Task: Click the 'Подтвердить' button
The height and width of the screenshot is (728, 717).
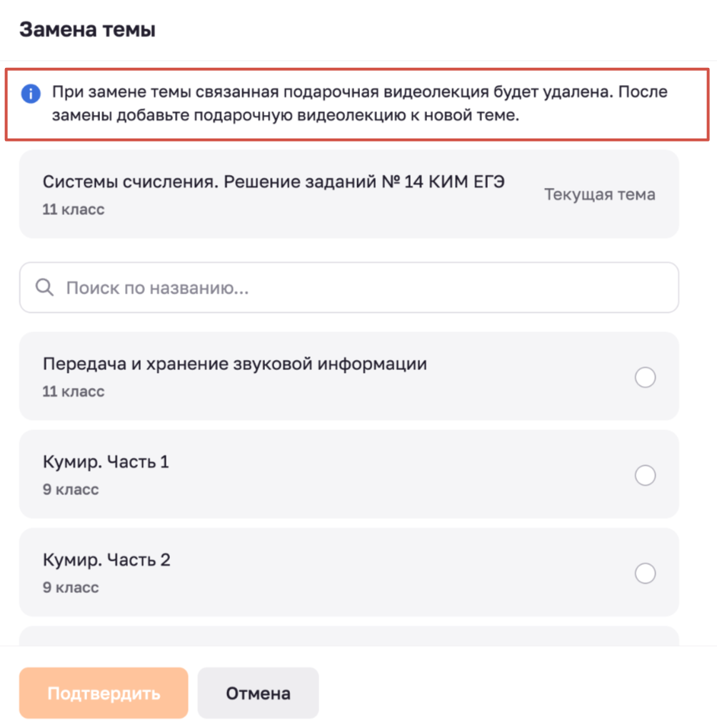Action: (104, 693)
